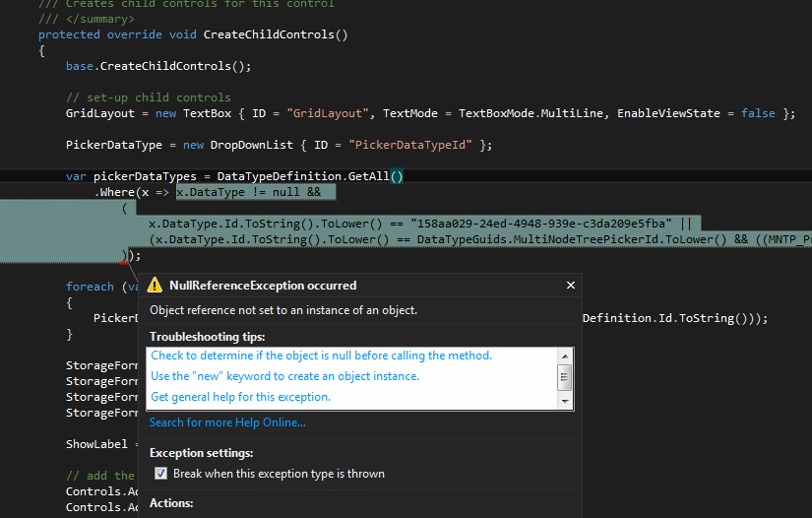Click 'Definition.Id.ToString()));' code fragment
812x518 pixels.
coord(675,318)
